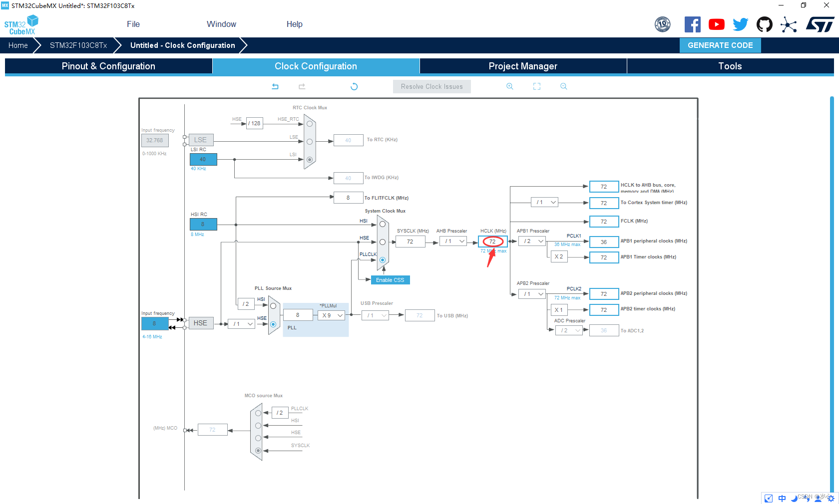Click the ST logo icon
The height and width of the screenshot is (504, 839).
click(820, 24)
